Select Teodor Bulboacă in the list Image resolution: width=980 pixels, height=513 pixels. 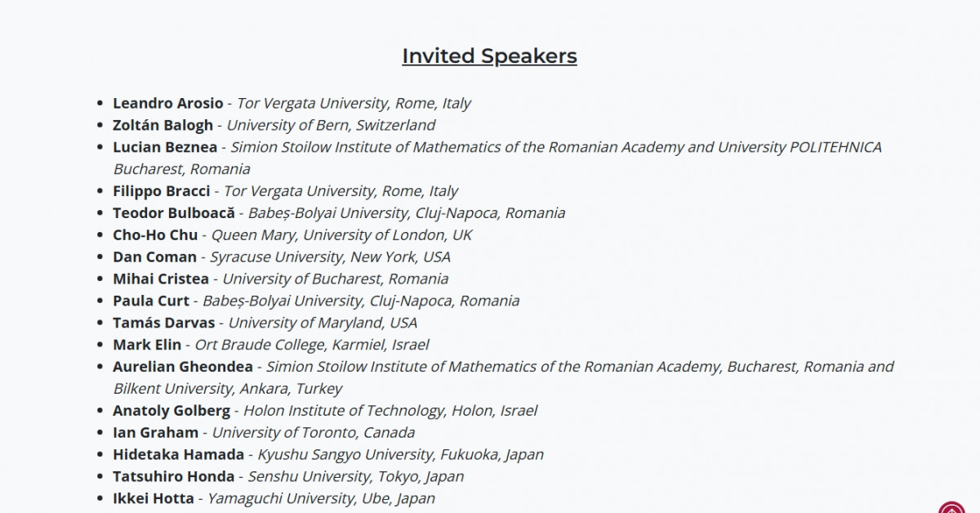[173, 213]
